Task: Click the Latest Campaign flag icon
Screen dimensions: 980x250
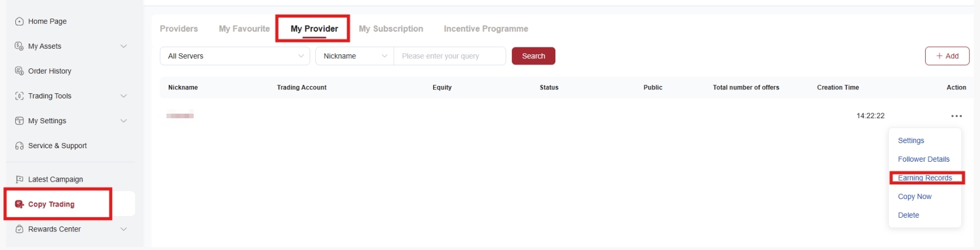Action: pos(19,179)
